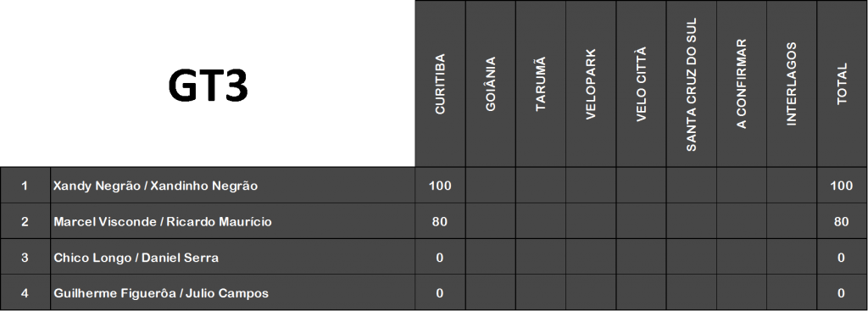Viewport: 868px width, 311px height.
Task: Select the total 80 cell for second place
Action: pyautogui.click(x=842, y=221)
